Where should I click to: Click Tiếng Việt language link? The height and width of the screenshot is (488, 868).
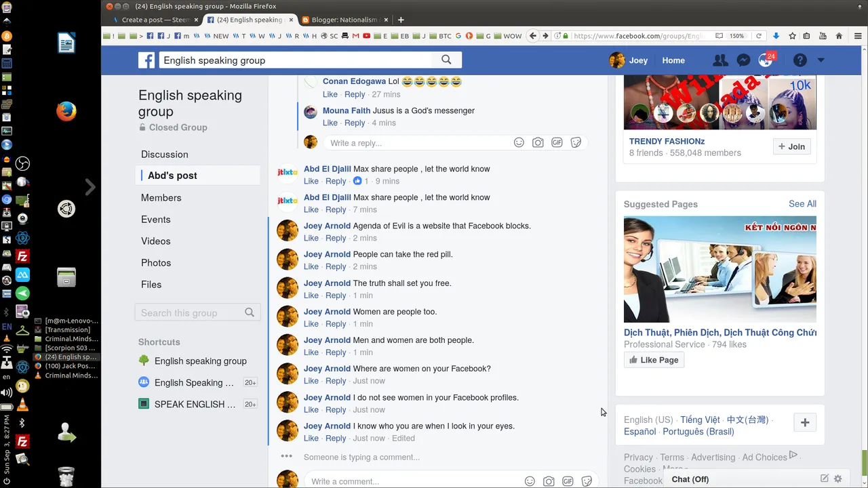tap(700, 420)
